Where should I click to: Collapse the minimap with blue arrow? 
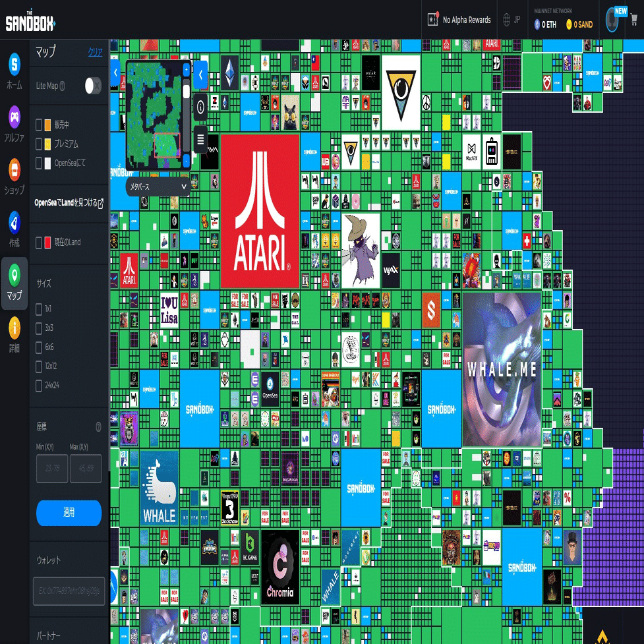click(x=200, y=74)
